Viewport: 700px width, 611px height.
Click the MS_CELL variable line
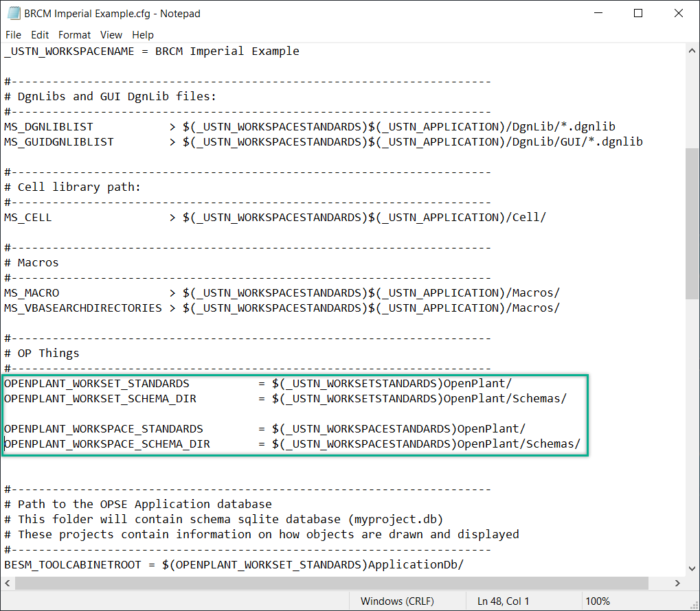275,218
